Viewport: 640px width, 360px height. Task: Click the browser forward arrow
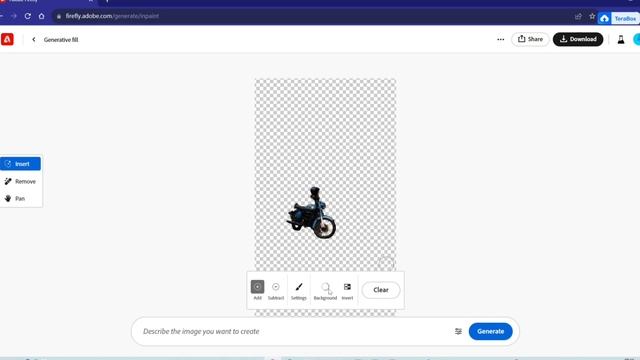(x=14, y=16)
